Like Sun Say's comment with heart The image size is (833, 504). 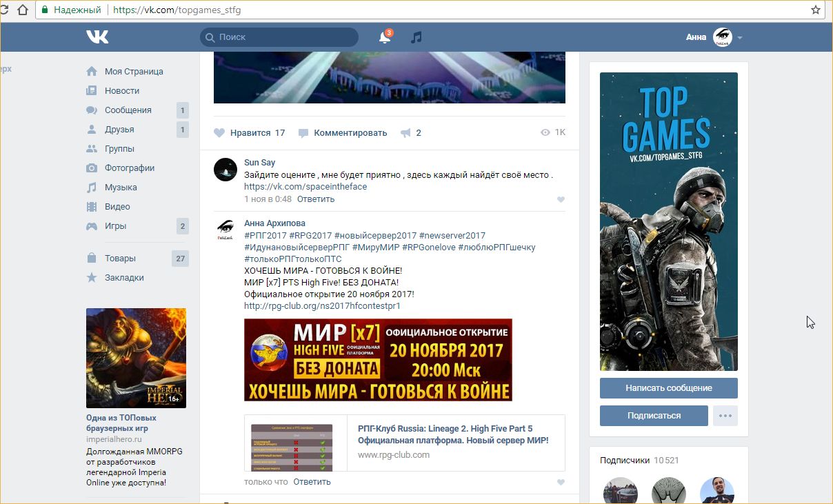(561, 199)
